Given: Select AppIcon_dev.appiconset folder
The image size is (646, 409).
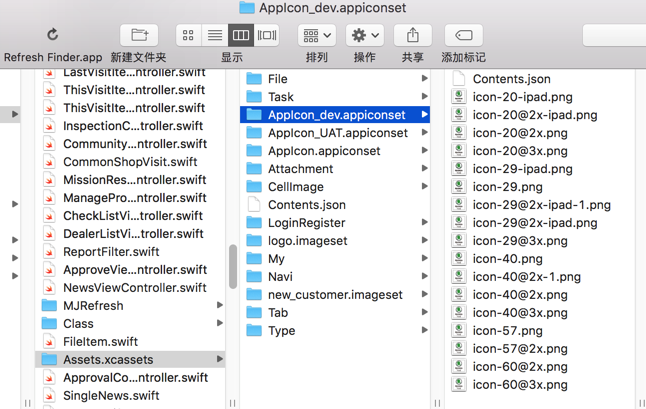Looking at the screenshot, I should pyautogui.click(x=335, y=115).
